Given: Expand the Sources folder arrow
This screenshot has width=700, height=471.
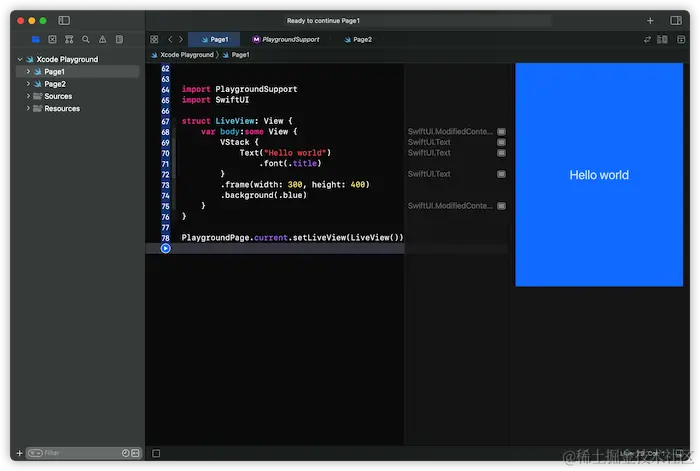Looking at the screenshot, I should pyautogui.click(x=28, y=96).
